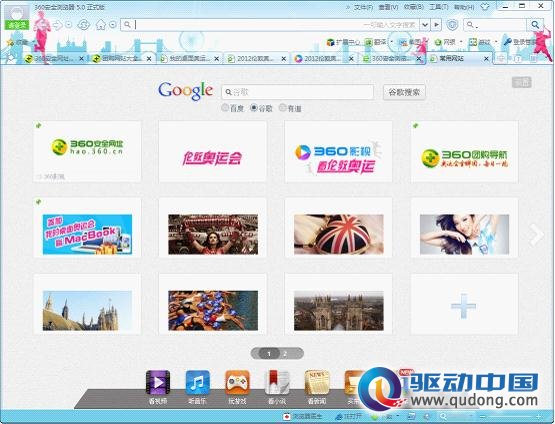Click the zoom slider in status bar
This screenshot has height=424, width=555.
510,417
